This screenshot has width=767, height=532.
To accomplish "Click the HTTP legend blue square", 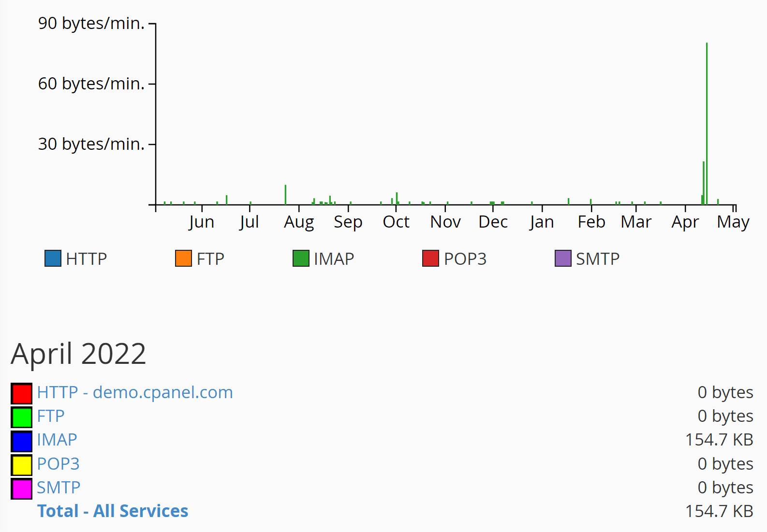I will click(53, 259).
